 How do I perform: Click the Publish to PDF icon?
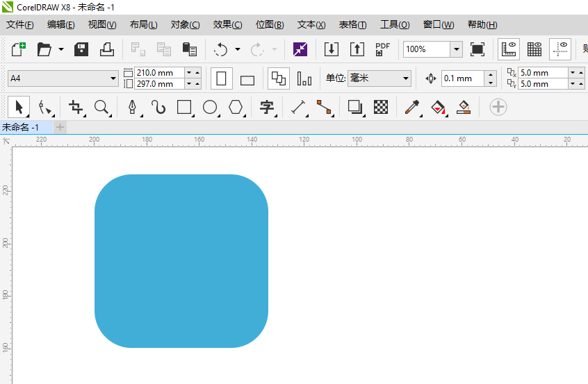(382, 49)
